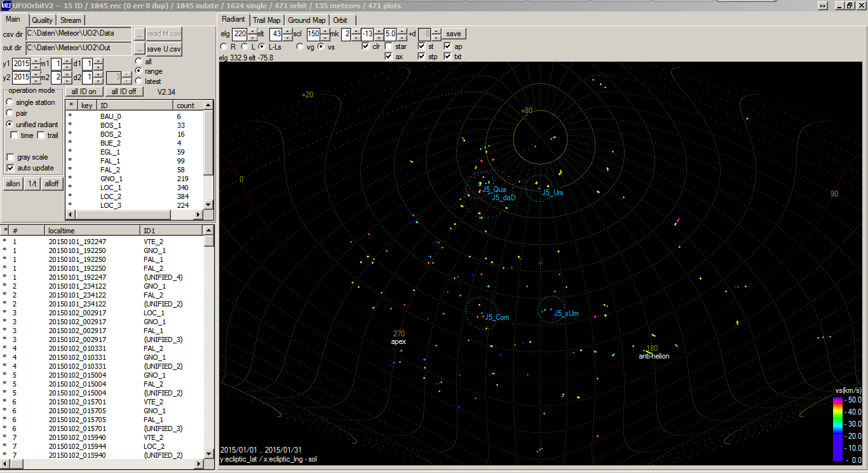Select the single station operation mode
This screenshot has width=868, height=473.
(10, 102)
